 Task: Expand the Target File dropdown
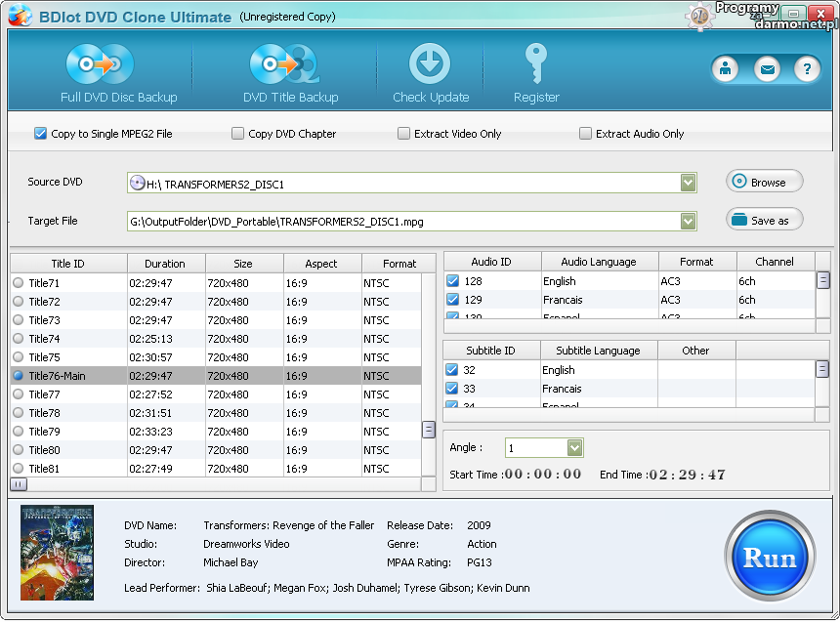pos(689,222)
